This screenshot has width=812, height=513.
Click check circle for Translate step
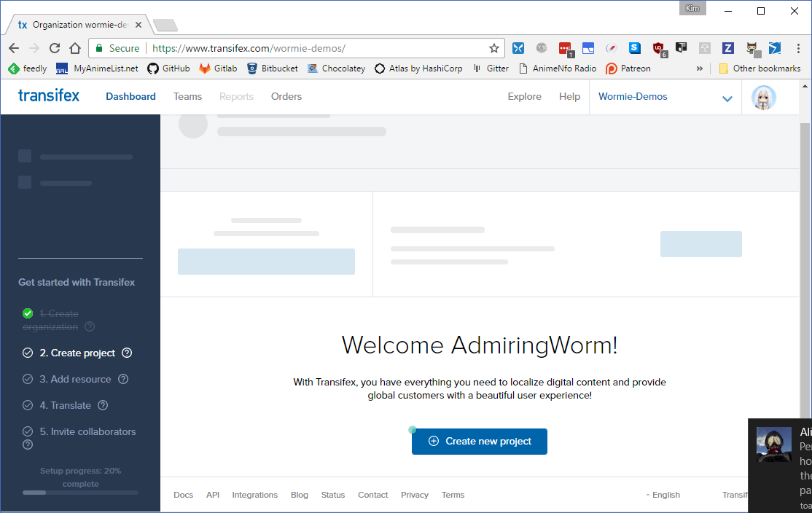28,405
